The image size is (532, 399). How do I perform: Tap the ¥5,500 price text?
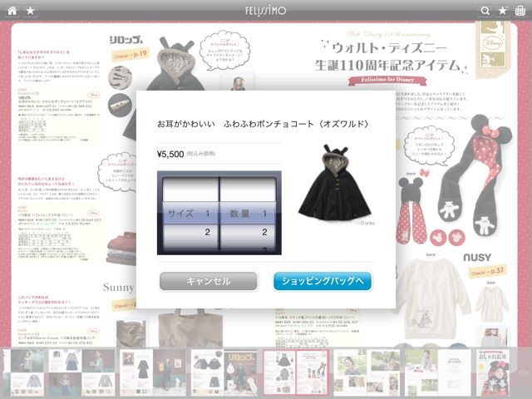click(170, 154)
